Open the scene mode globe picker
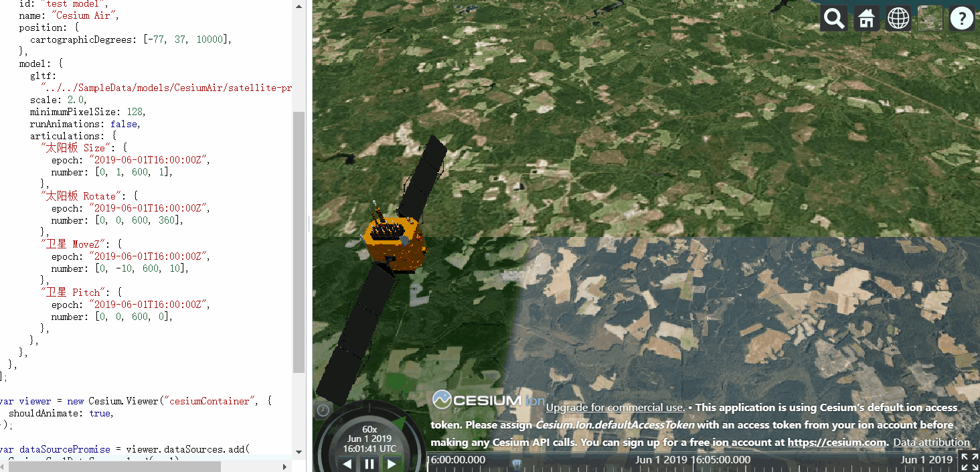The image size is (980, 472). point(898,19)
